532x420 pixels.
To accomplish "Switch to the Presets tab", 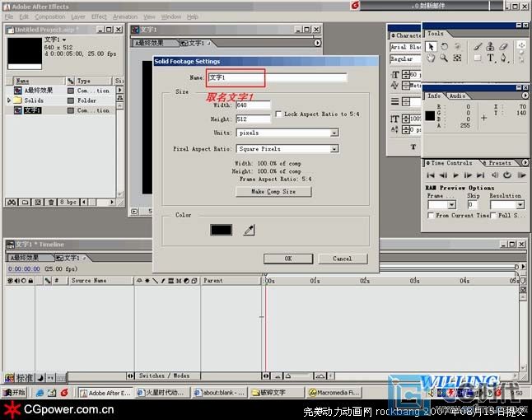I will tap(499, 163).
